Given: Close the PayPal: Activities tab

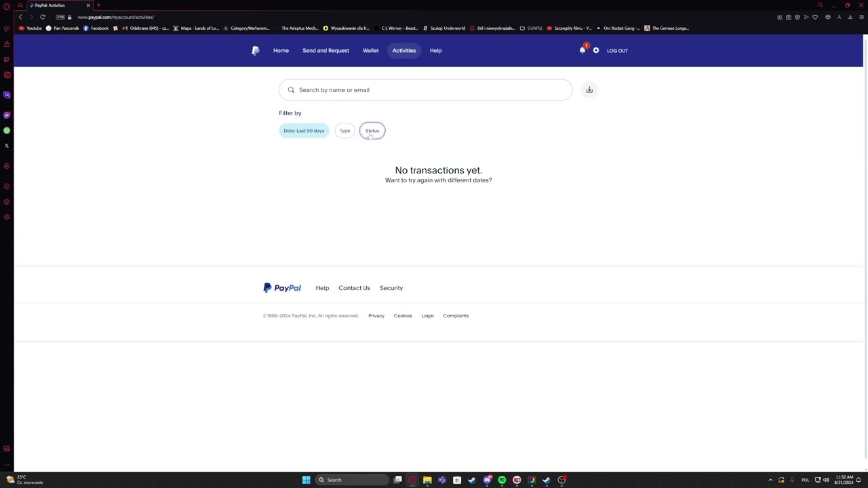Looking at the screenshot, I should point(88,5).
